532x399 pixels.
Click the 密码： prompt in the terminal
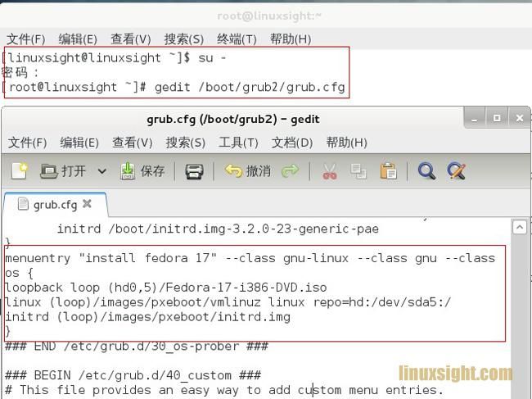[x=20, y=72]
